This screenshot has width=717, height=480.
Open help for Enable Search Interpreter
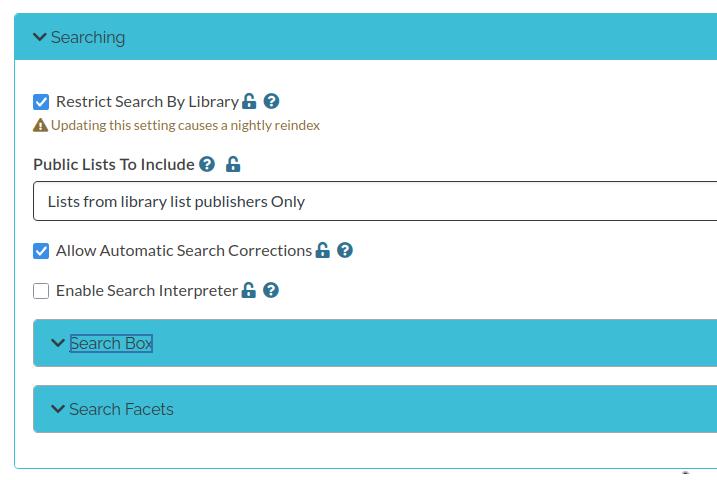pyautogui.click(x=271, y=290)
